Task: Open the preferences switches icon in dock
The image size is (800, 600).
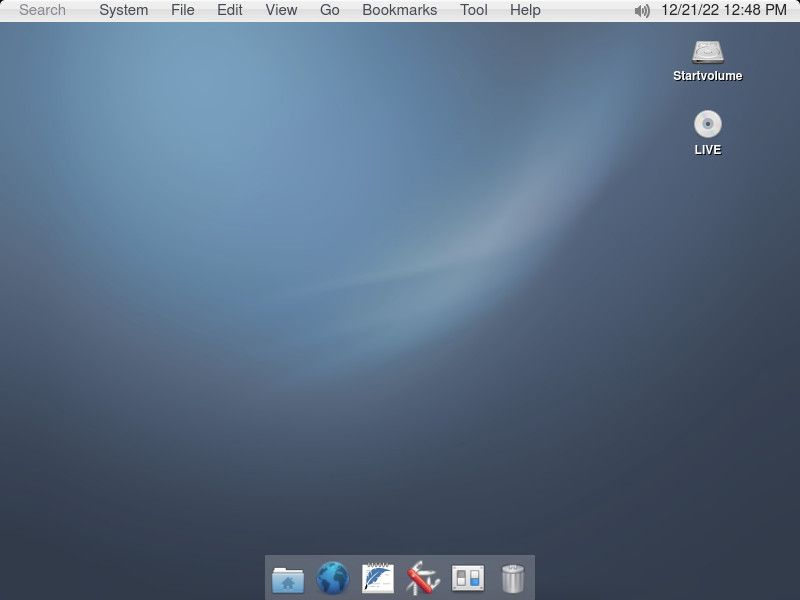Action: [x=468, y=578]
